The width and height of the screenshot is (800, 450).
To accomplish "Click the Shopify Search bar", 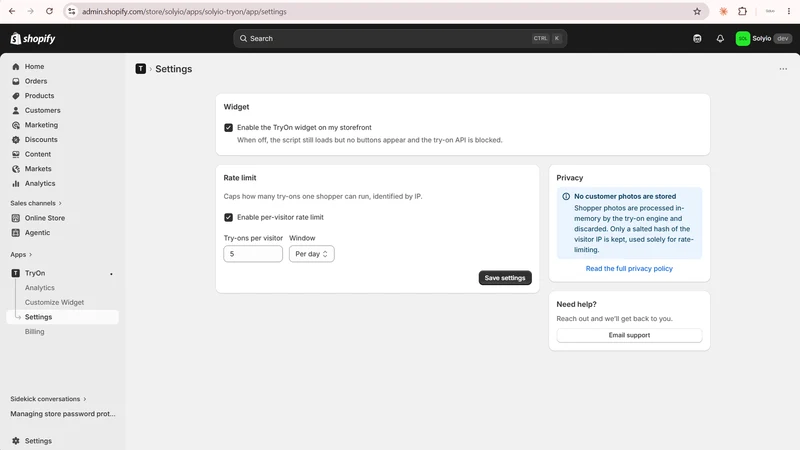I will click(400, 39).
